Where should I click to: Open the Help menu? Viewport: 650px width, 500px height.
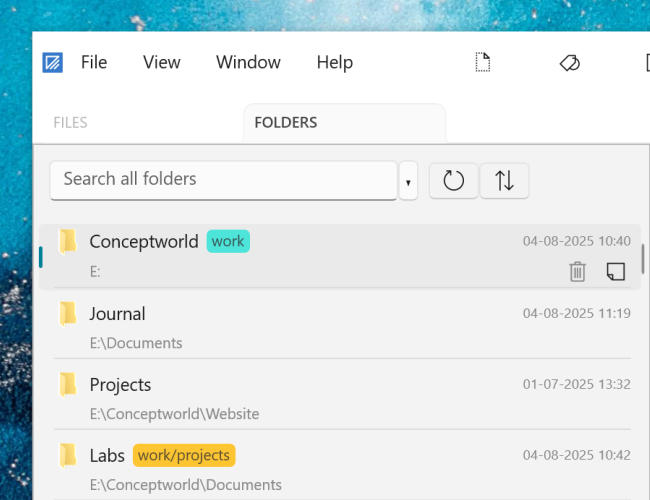tap(335, 62)
